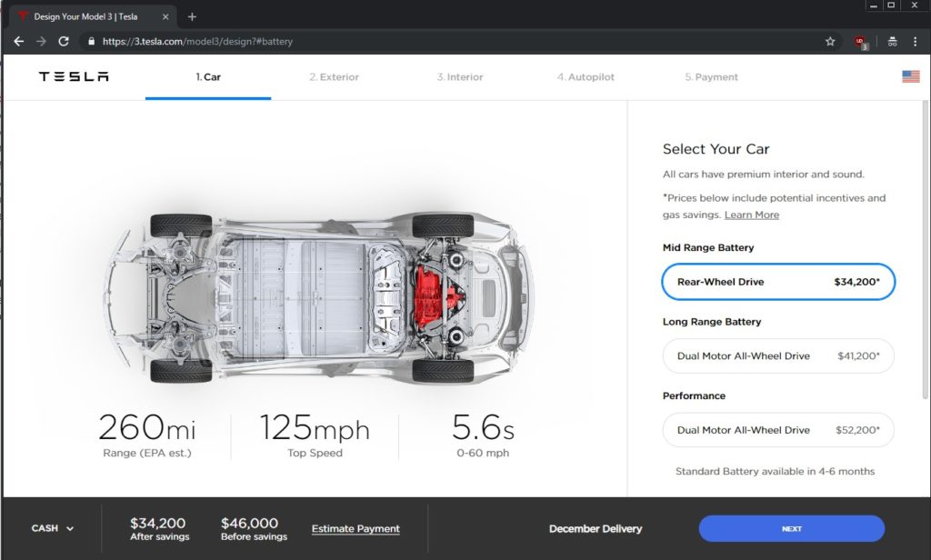Click the 260mi range figure
931x560 pixels.
tap(146, 427)
